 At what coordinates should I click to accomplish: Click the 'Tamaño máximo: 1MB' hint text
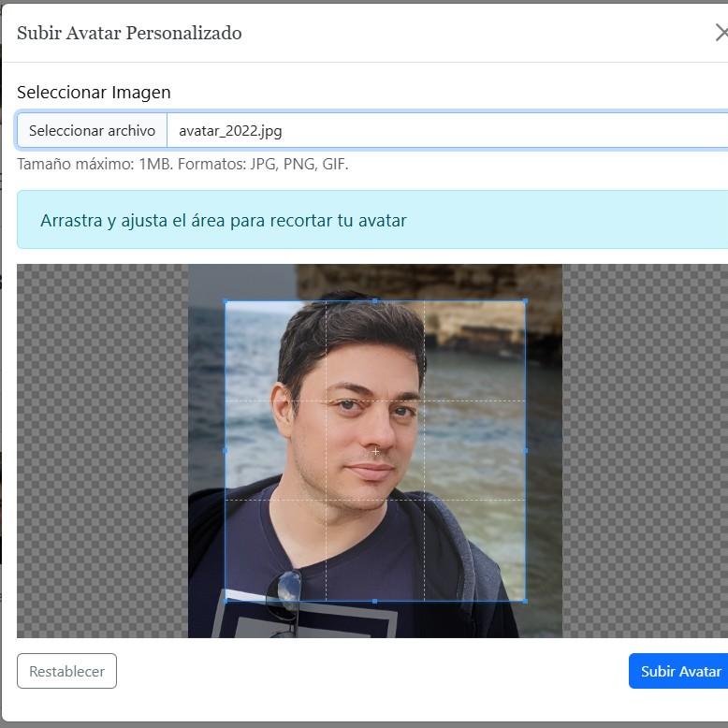tap(182, 165)
